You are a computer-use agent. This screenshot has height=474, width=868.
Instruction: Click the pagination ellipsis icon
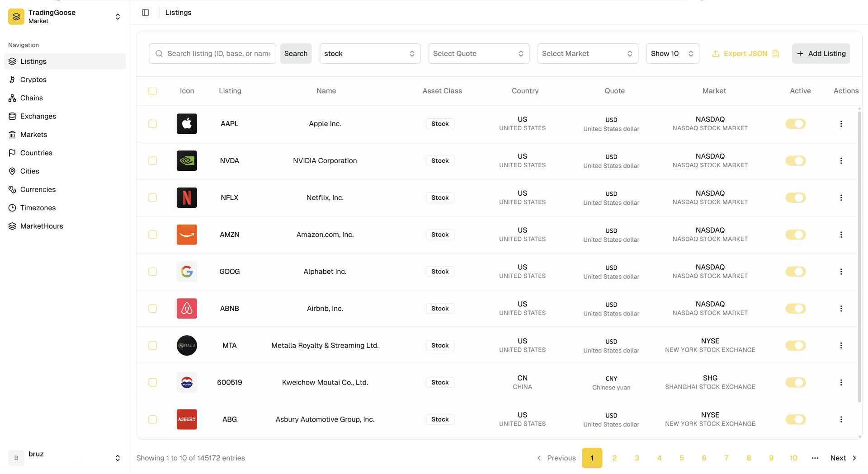tap(815, 458)
